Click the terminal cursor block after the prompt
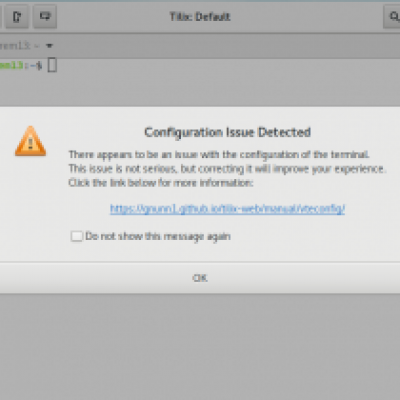 pyautogui.click(x=52, y=65)
